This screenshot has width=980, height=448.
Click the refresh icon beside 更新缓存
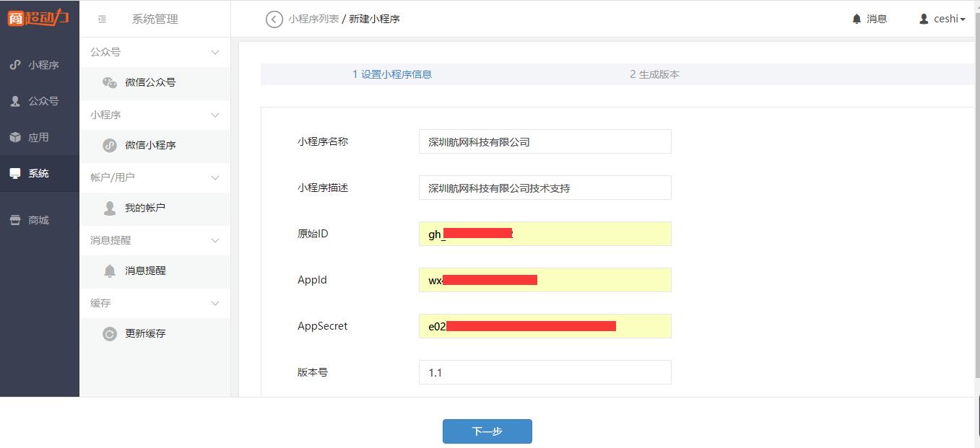coord(110,333)
